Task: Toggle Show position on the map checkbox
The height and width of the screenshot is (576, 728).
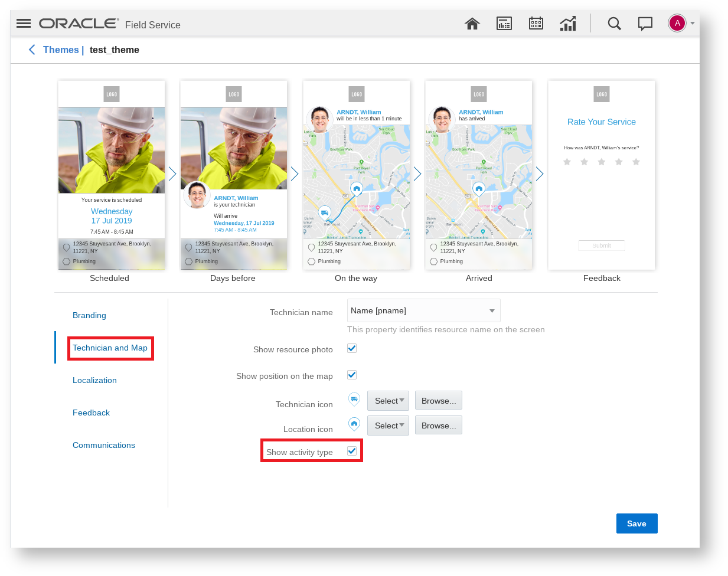Action: [x=352, y=375]
